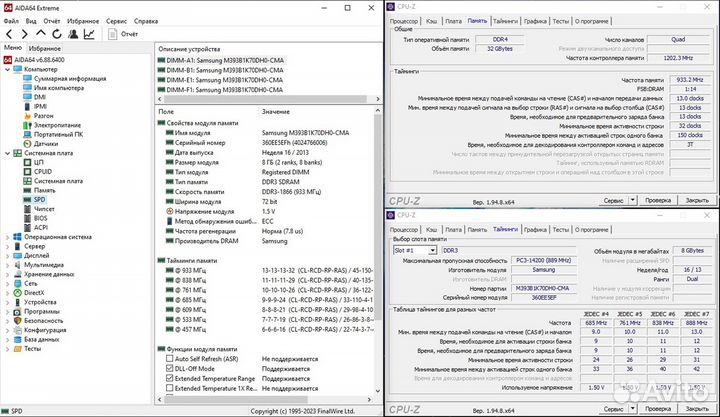Open Чипсет item in the tree
Viewport: 720px width, 417px height.
pyautogui.click(x=44, y=208)
